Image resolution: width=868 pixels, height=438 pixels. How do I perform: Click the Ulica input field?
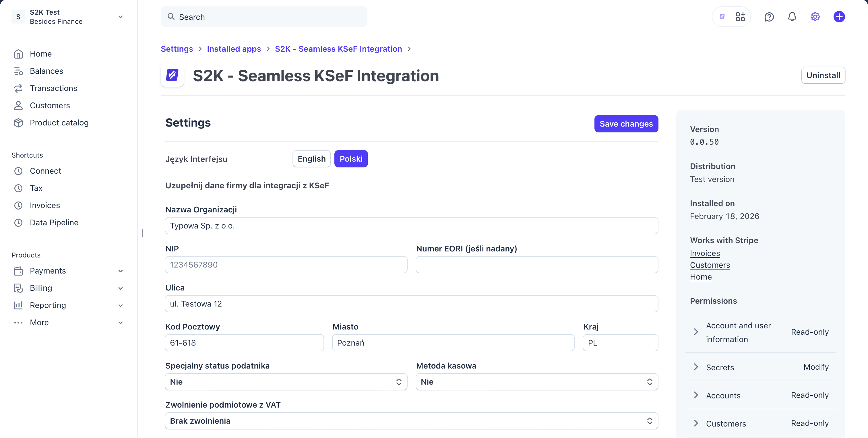(411, 304)
